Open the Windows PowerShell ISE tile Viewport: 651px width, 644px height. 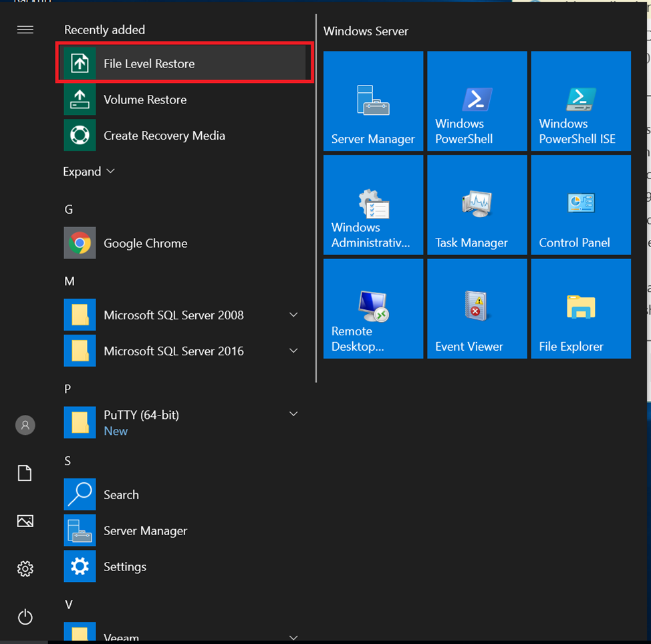click(580, 101)
